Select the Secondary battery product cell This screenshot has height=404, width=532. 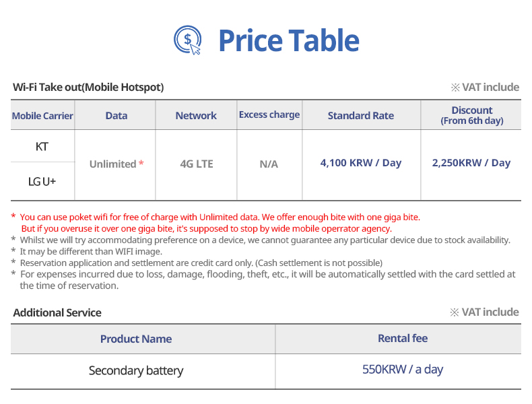point(136,370)
